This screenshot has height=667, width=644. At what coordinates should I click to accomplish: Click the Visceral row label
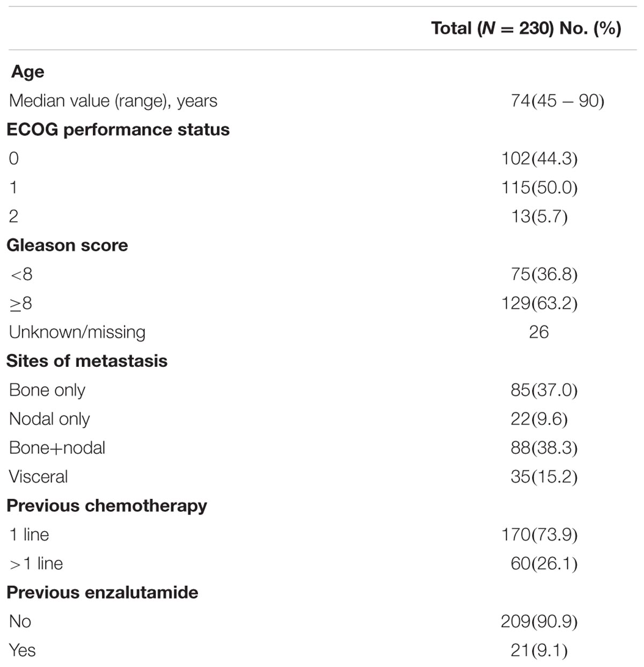click(x=39, y=477)
